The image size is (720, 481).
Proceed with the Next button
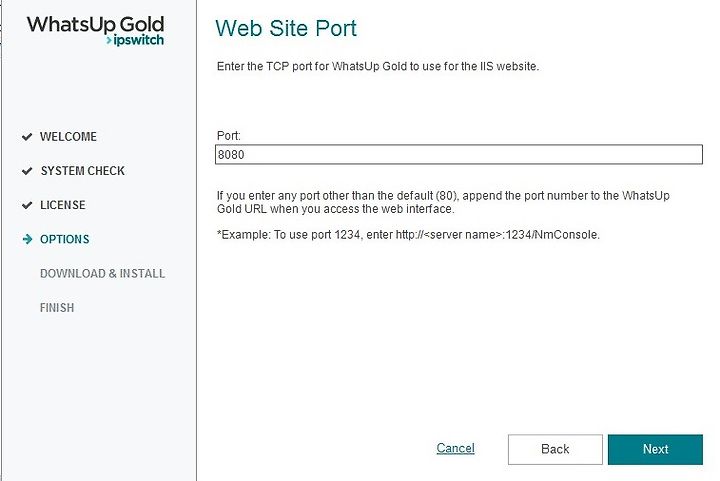(x=655, y=449)
